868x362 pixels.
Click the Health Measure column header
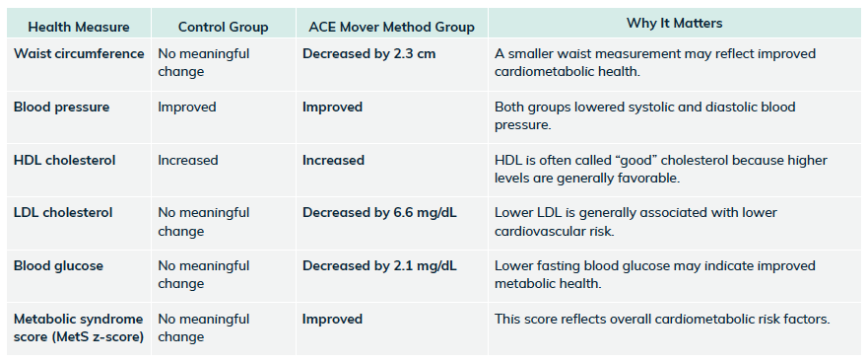click(x=79, y=27)
